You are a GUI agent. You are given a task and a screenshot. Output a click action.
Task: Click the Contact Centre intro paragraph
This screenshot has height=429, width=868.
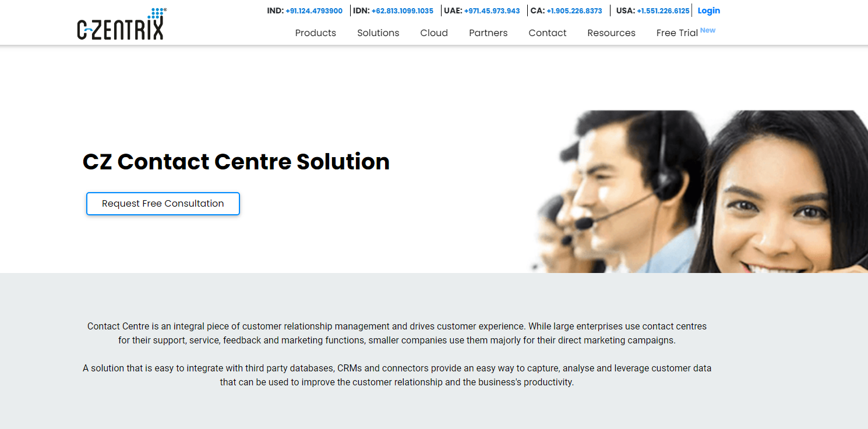pyautogui.click(x=397, y=334)
